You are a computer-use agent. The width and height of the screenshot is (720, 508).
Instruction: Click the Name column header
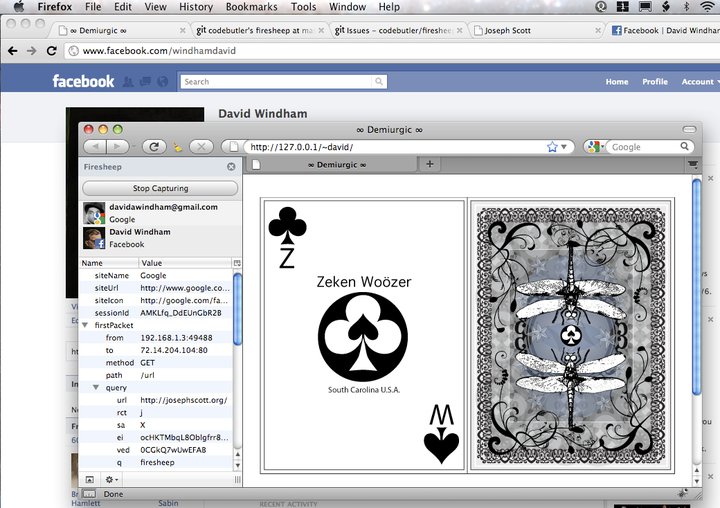(109, 263)
